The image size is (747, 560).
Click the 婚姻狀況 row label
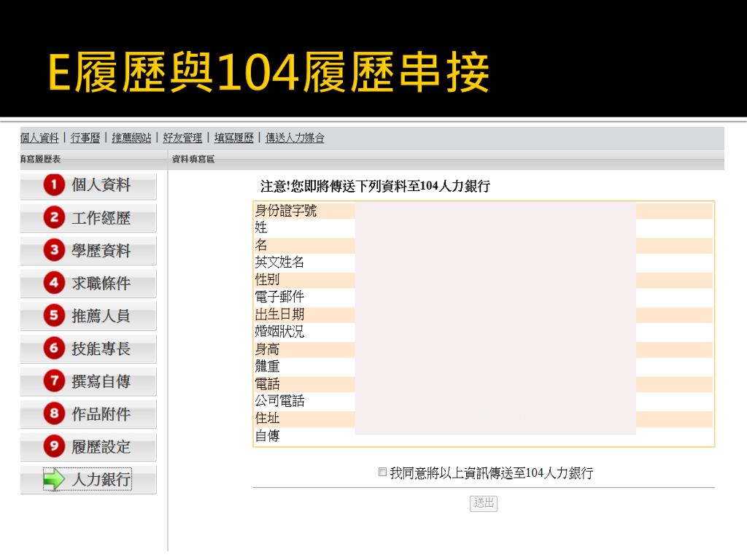pyautogui.click(x=279, y=332)
